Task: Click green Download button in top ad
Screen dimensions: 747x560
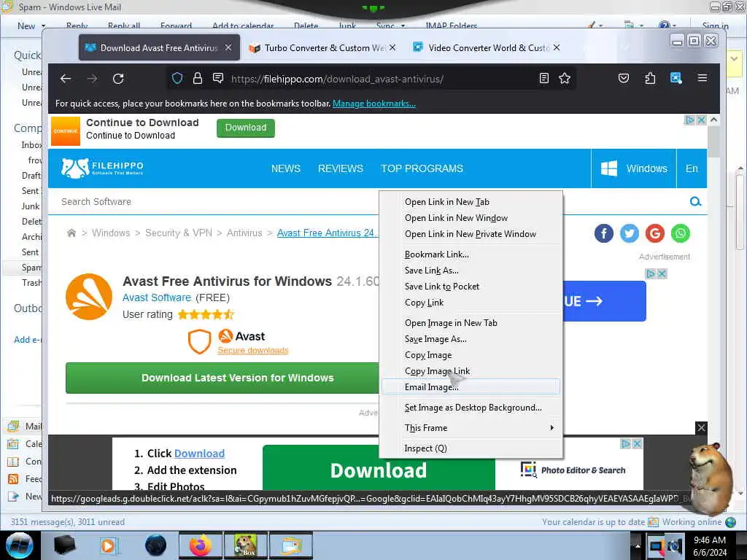Action: point(246,128)
